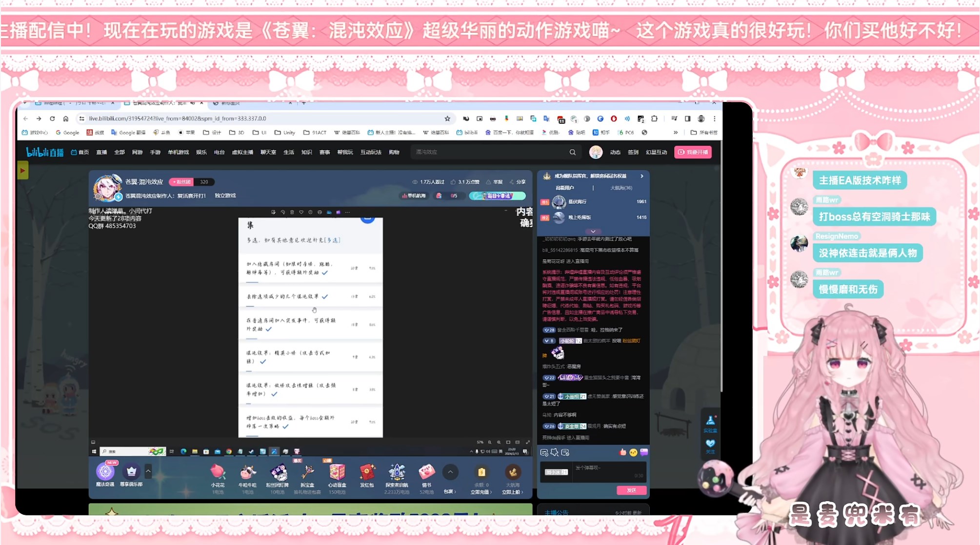Open the 虚拟主播 nav item
The width and height of the screenshot is (980, 545).
pos(242,152)
